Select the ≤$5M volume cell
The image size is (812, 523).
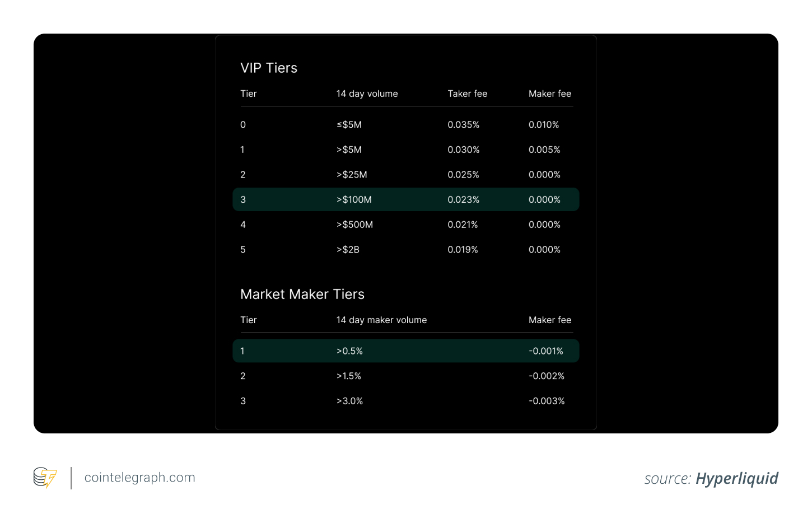349,125
